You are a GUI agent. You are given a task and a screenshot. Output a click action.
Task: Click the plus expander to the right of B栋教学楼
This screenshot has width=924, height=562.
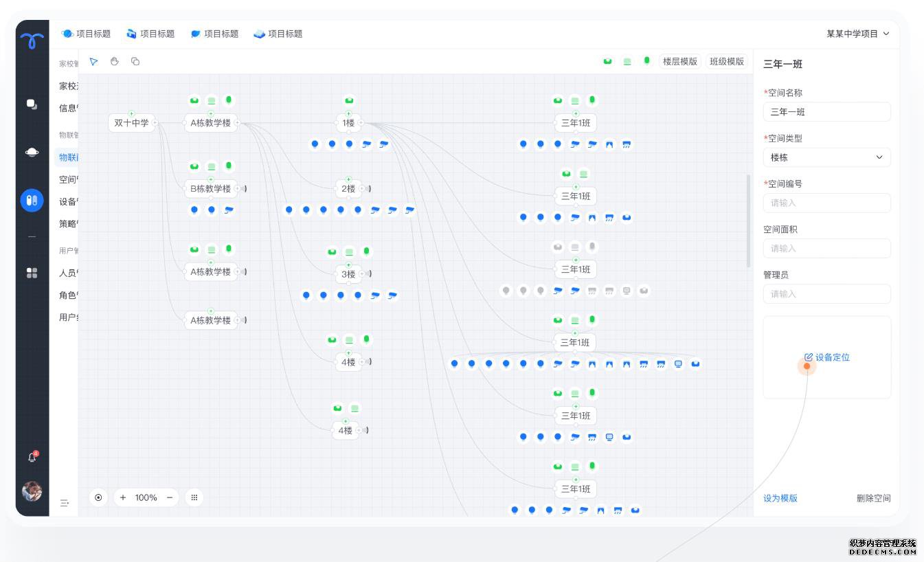coord(237,188)
